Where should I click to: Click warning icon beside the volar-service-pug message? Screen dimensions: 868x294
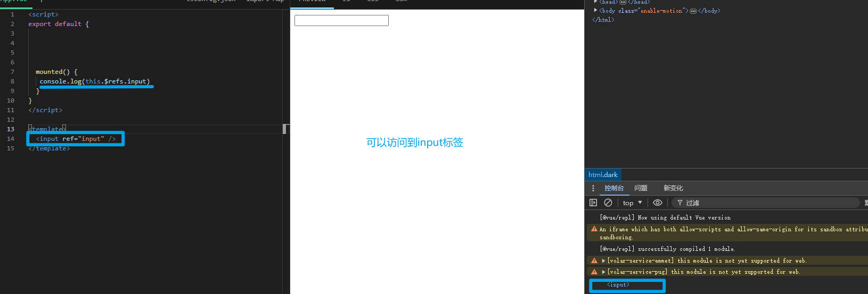click(x=594, y=272)
